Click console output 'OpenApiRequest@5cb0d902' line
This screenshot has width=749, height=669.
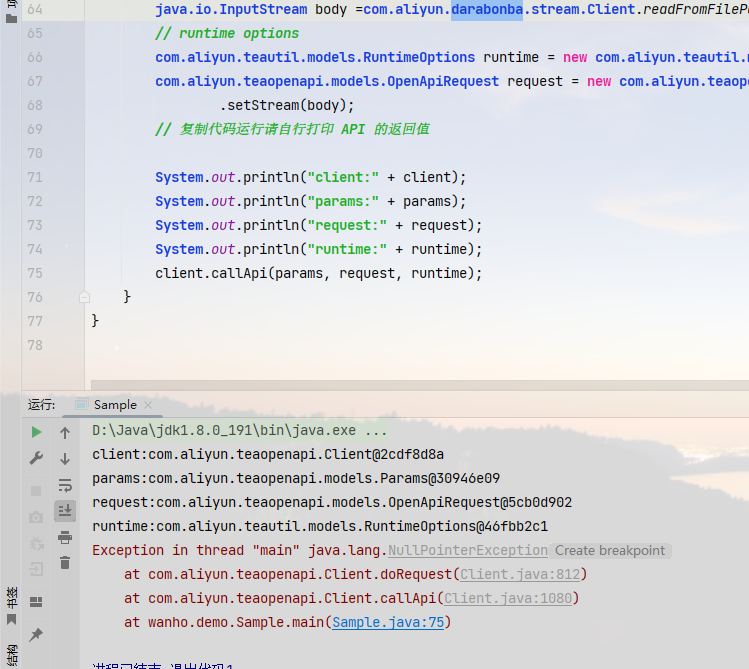332,502
